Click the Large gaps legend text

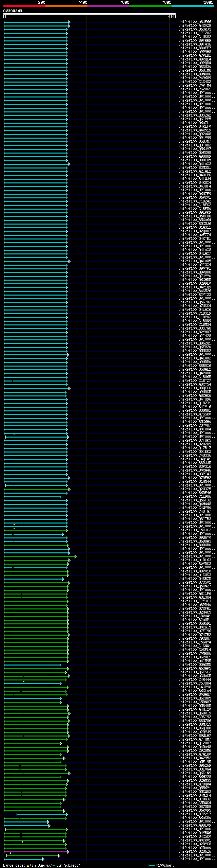coord(42,865)
